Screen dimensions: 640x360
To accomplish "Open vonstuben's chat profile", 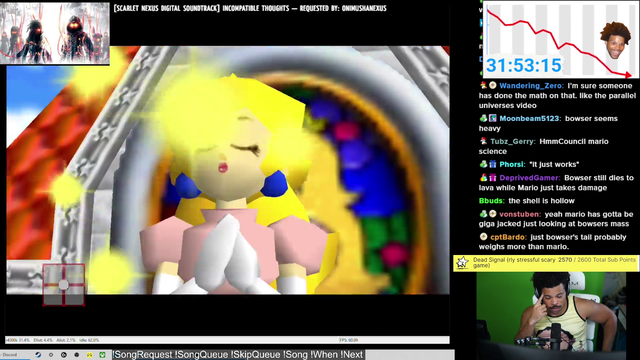I will (520, 214).
